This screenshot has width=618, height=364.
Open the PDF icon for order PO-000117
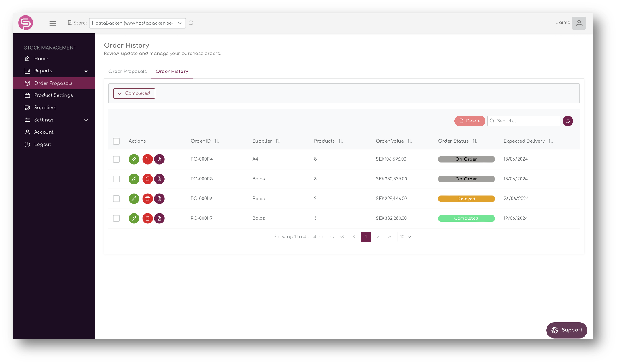(159, 218)
